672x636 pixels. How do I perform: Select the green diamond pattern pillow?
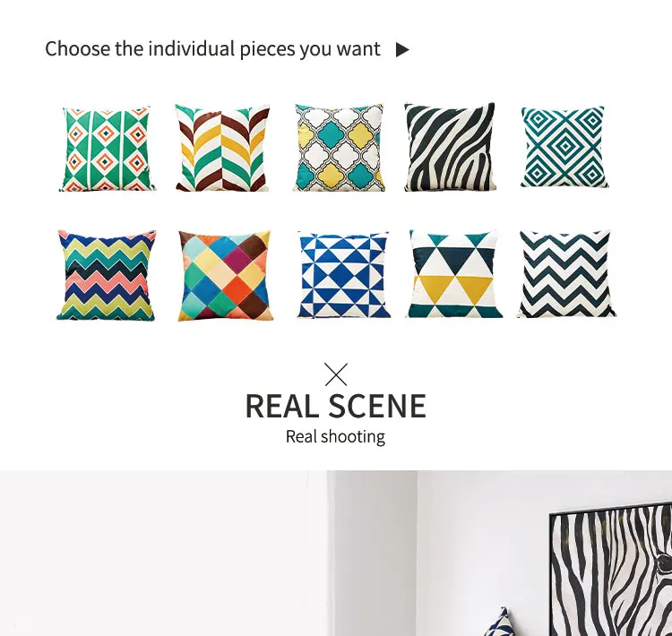tap(107, 149)
